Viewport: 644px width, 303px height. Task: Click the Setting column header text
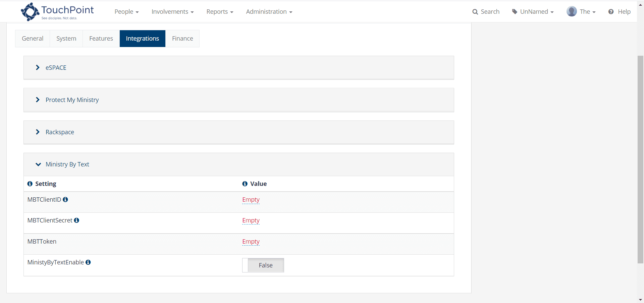[46, 184]
